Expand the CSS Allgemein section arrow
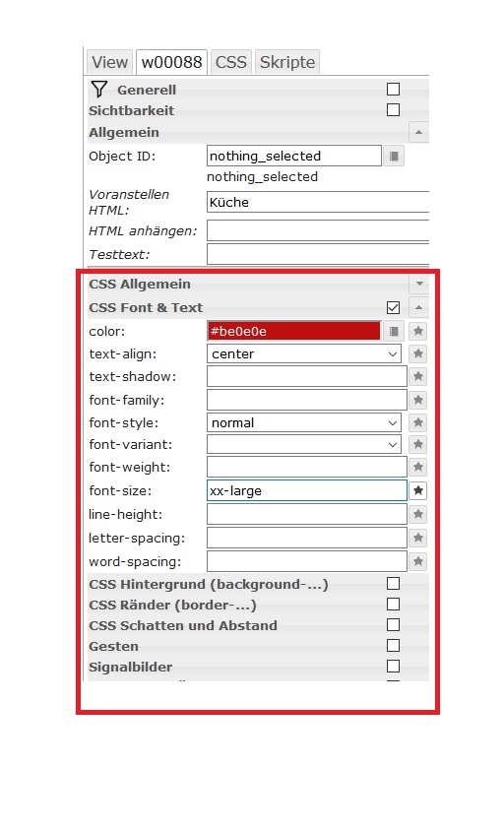The height and width of the screenshot is (831, 504). click(x=419, y=285)
